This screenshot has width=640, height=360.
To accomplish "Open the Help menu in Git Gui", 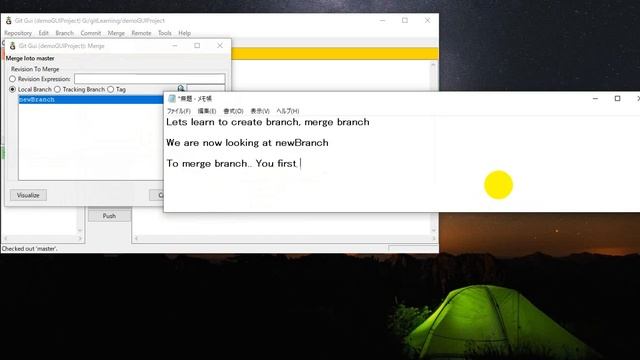I will (x=184, y=33).
